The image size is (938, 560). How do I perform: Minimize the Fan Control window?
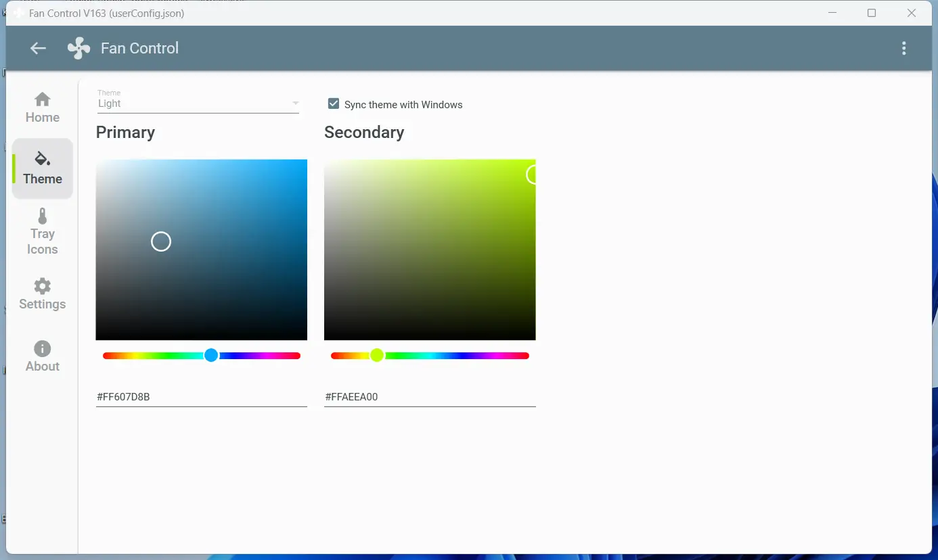(832, 13)
